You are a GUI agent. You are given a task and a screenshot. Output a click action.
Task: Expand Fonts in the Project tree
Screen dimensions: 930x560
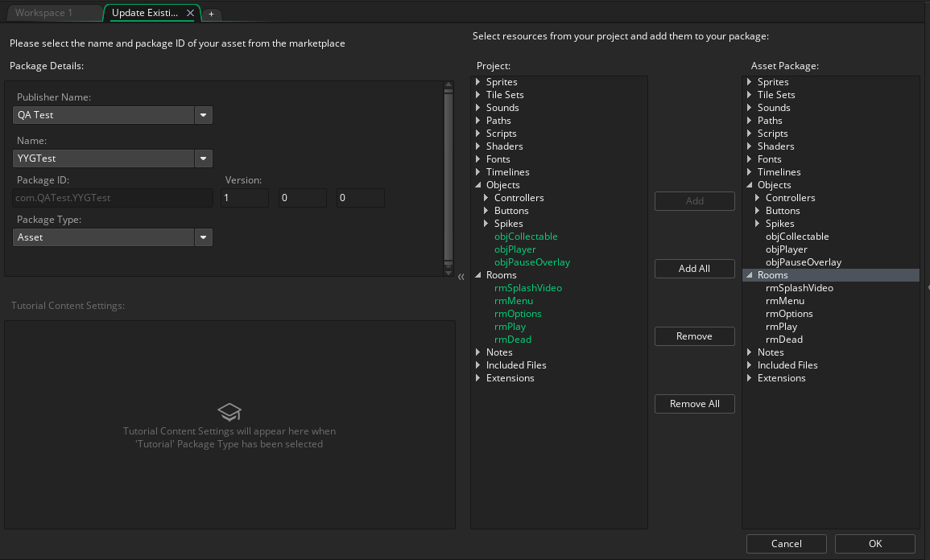(478, 159)
